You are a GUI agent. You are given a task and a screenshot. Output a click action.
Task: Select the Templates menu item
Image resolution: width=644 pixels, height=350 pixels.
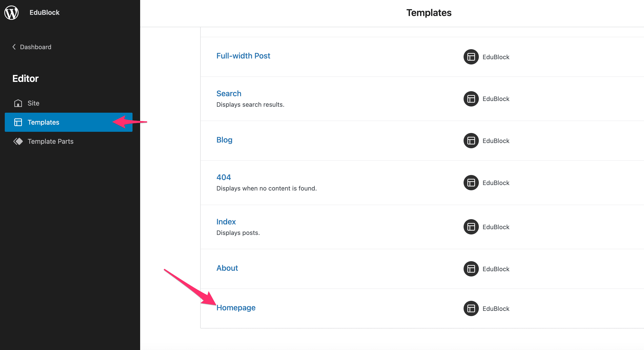click(x=43, y=122)
